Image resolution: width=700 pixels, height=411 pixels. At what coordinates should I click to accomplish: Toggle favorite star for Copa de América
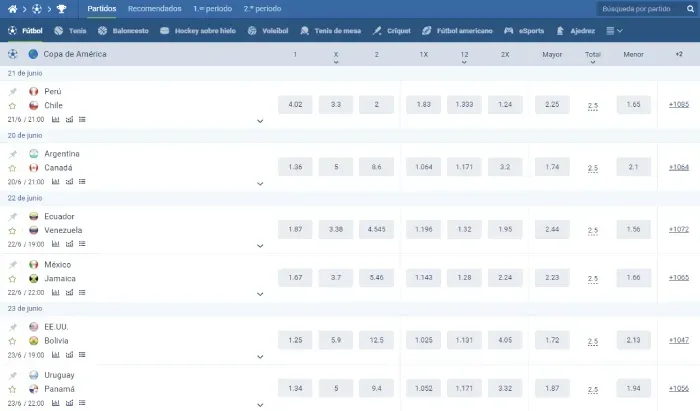click(13, 53)
